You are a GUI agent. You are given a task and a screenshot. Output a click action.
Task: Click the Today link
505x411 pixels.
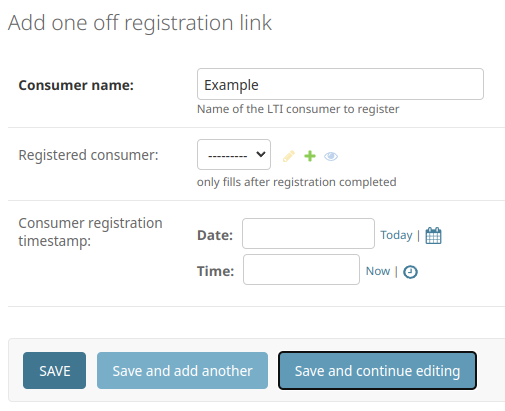pos(396,235)
